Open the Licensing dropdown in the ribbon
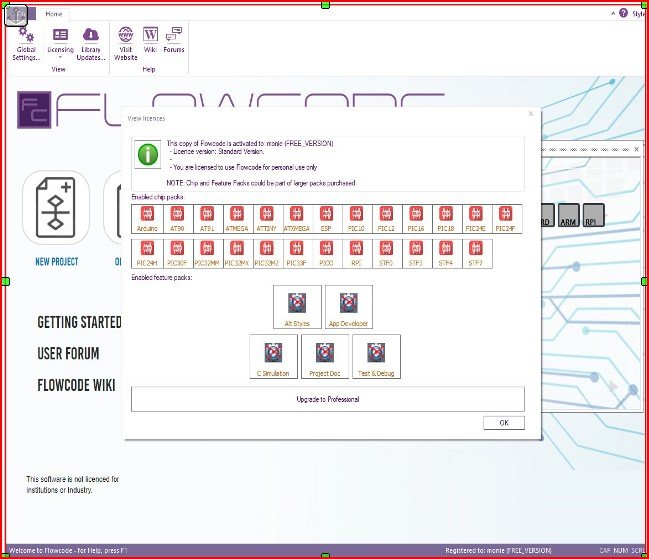Image resolution: width=649 pixels, height=559 pixels. click(x=60, y=44)
